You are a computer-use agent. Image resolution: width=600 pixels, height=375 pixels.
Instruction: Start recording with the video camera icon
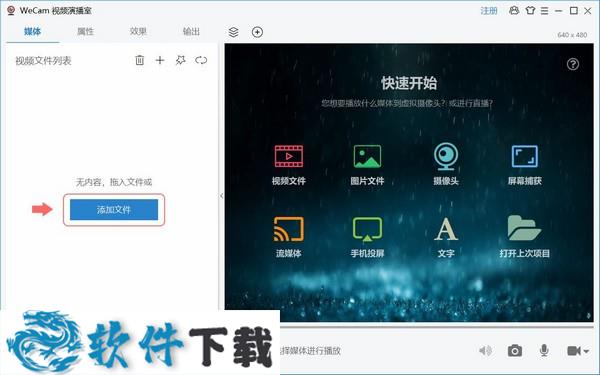[574, 351]
